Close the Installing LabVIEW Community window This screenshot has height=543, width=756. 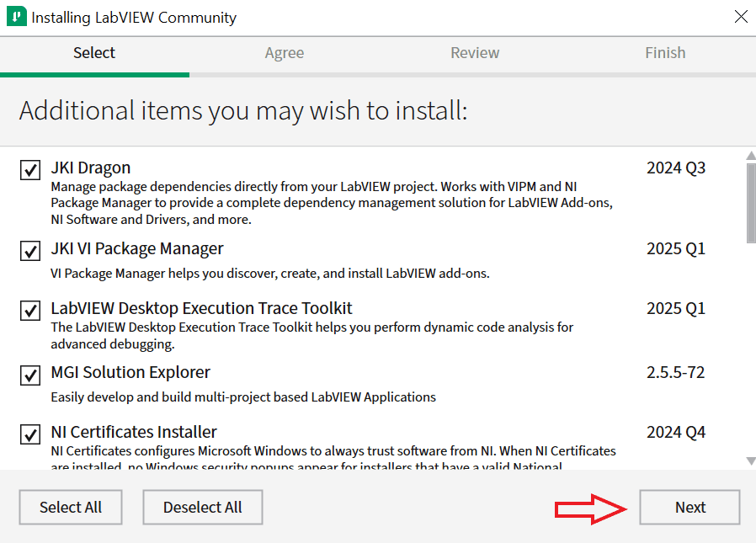(x=741, y=17)
